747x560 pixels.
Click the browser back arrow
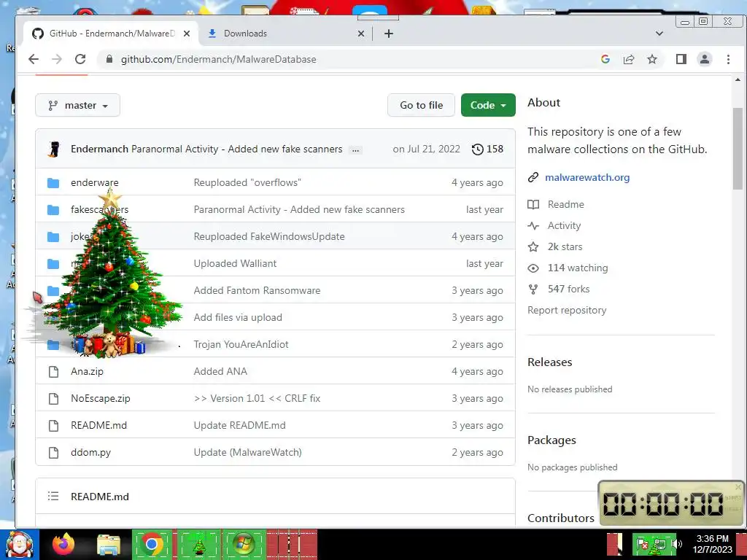(x=34, y=59)
